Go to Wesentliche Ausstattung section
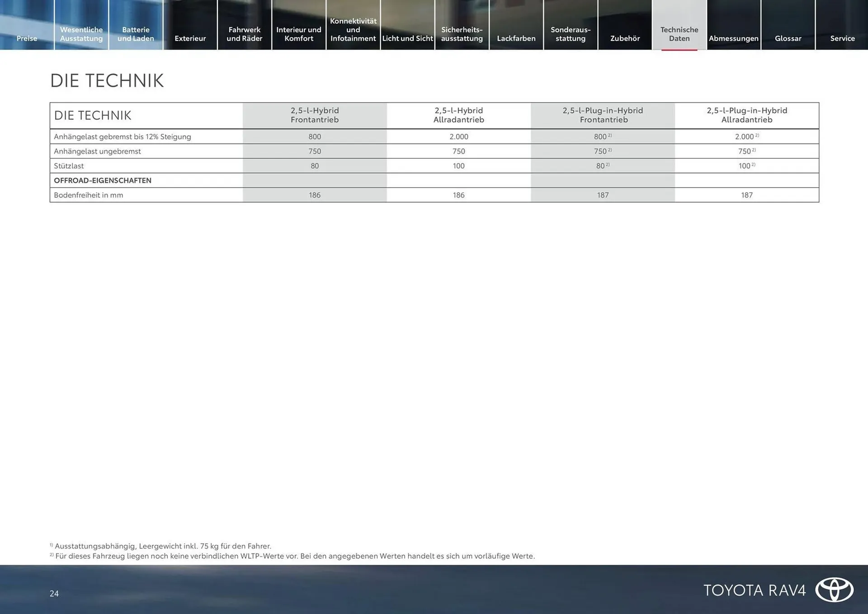 [x=81, y=34]
